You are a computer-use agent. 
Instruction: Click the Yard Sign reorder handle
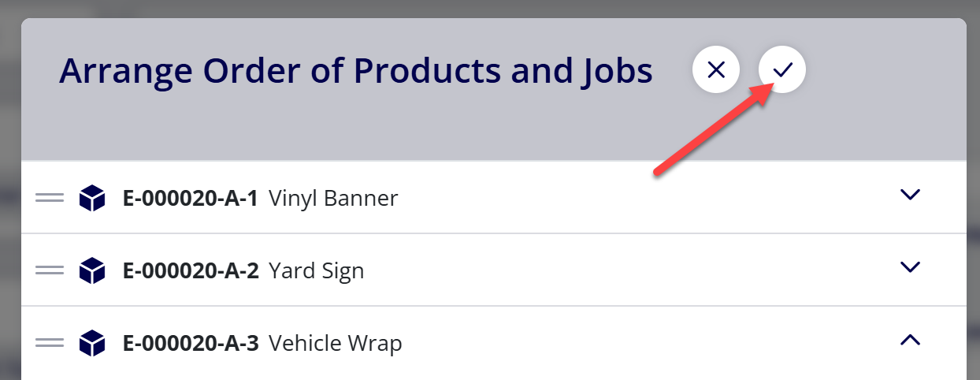pyautogui.click(x=50, y=270)
